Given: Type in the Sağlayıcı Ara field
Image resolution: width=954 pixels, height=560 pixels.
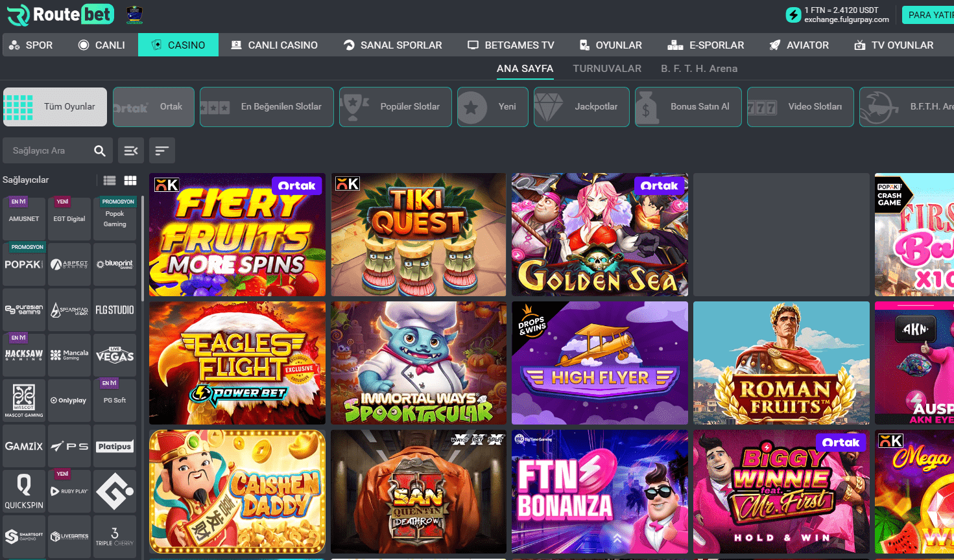Looking at the screenshot, I should tap(49, 150).
